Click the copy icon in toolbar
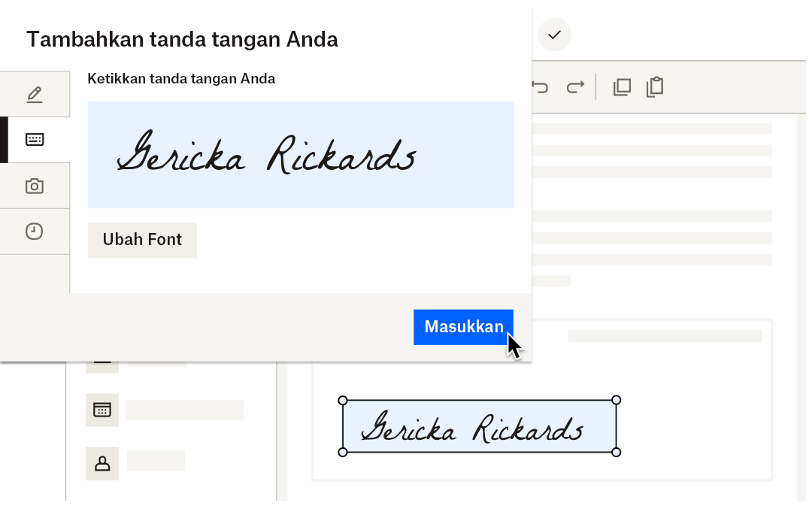This screenshot has width=812, height=509. (x=622, y=87)
